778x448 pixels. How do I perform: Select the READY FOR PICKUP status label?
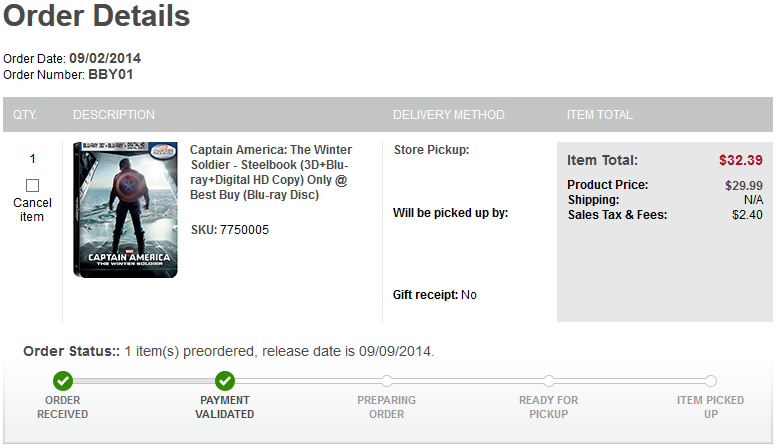click(548, 407)
